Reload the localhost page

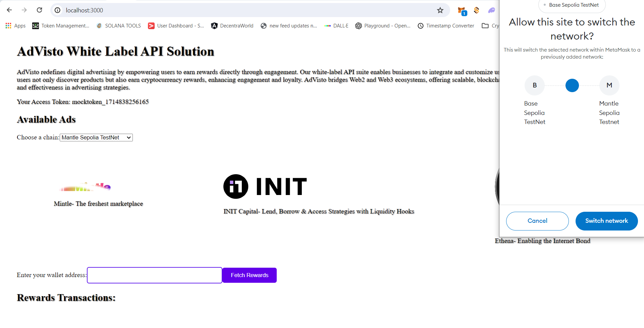40,10
